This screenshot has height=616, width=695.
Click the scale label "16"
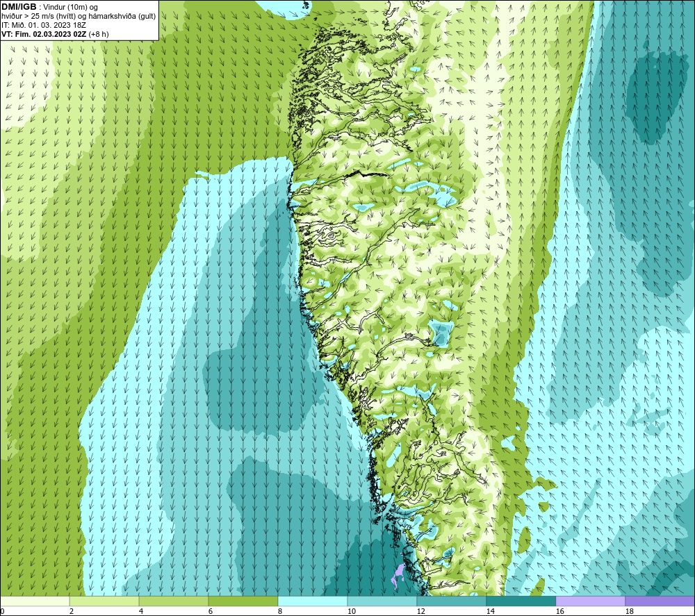pos(559,612)
